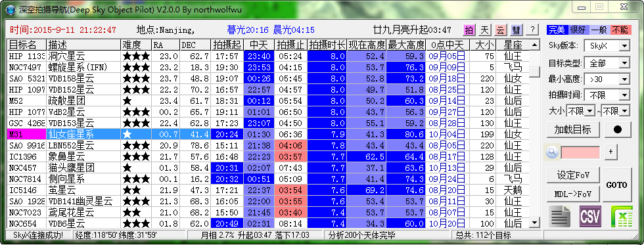Viewport: 644px width, 245px height.
Task: Click the 完美 blue legend swatch
Action: (557, 30)
